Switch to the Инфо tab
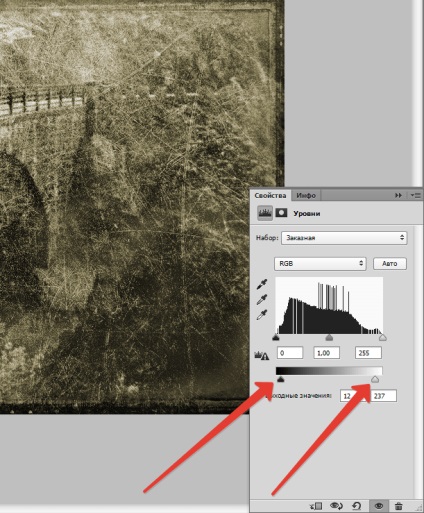The image size is (424, 513). coord(306,195)
